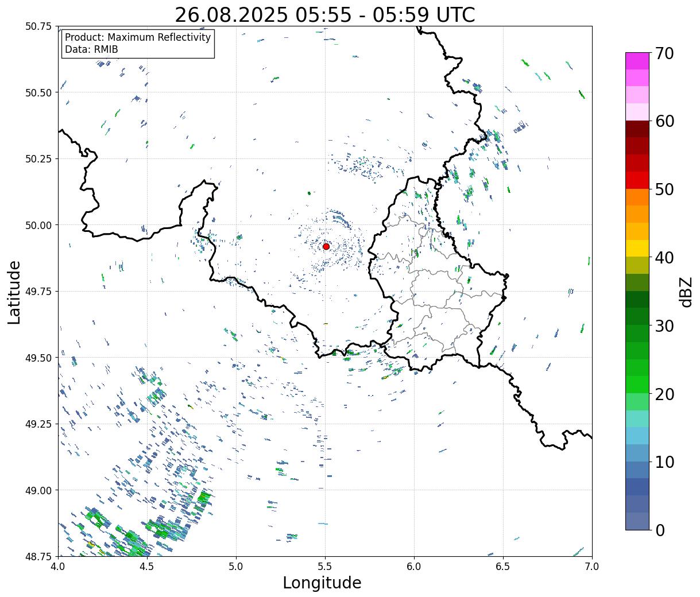
Task: Click the 49.50 latitude tick label
Action: (38, 358)
